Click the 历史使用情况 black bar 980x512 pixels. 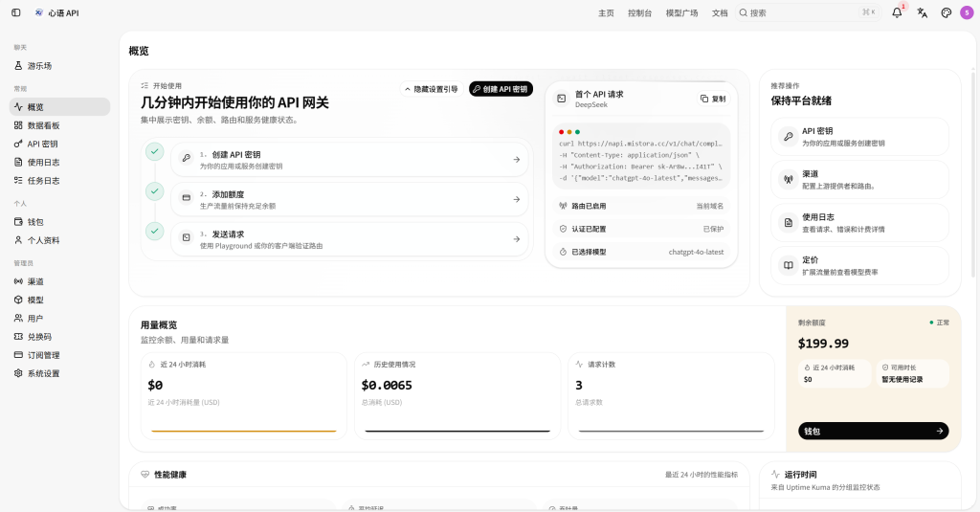pos(457,431)
